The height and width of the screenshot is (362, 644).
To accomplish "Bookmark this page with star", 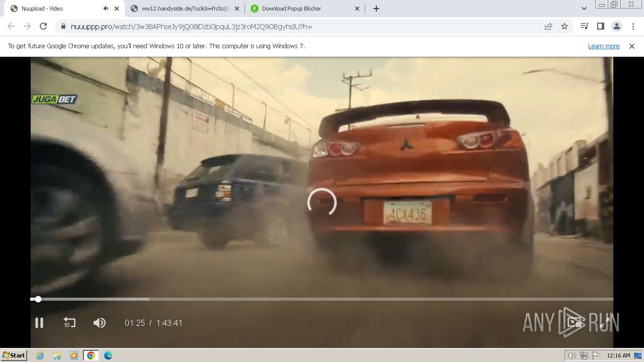I will 565,26.
